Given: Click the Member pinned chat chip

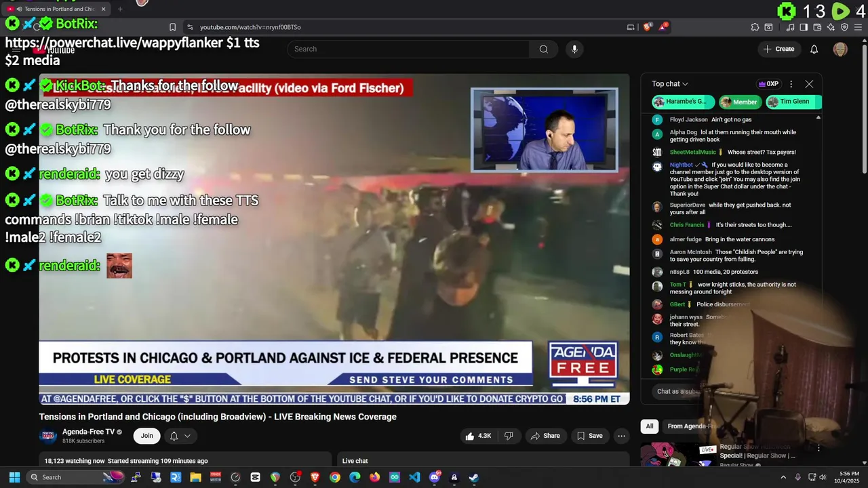Looking at the screenshot, I should 739,102.
